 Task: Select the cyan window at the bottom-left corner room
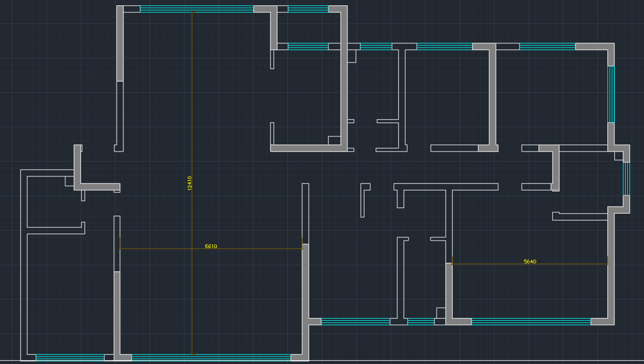[70, 357]
